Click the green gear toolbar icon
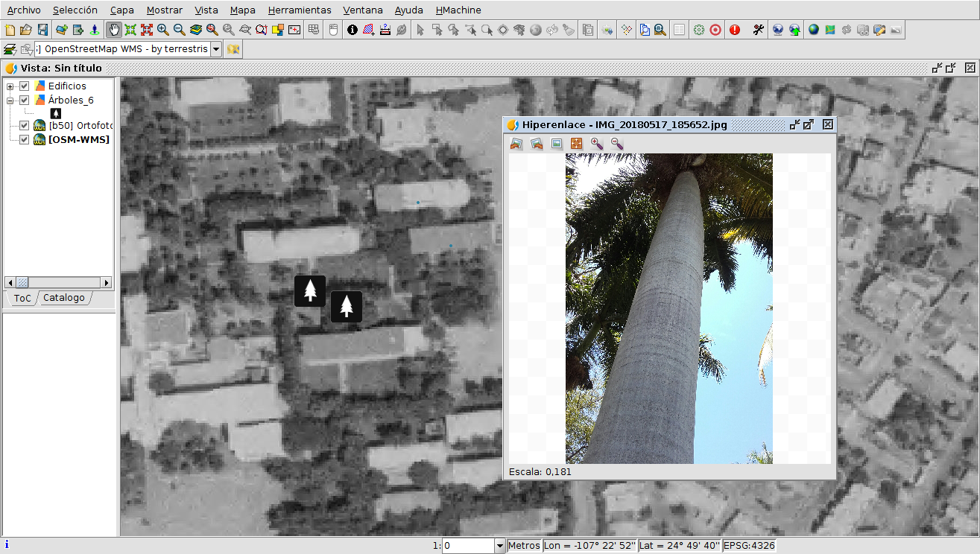Screen dimensions: 980x554 coord(698,30)
